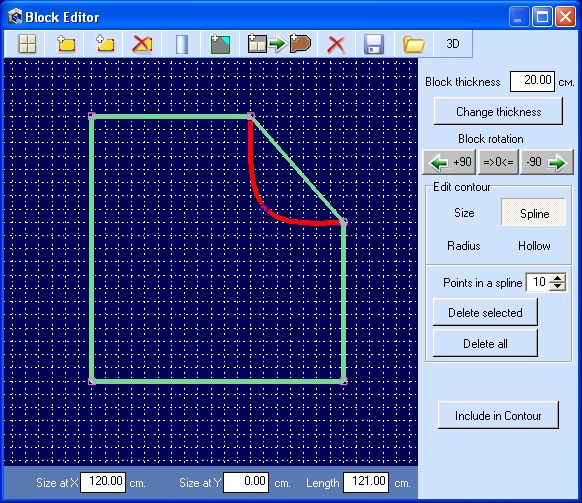Click the delete block icon with red cross
This screenshot has width=582, height=503.
143,44
